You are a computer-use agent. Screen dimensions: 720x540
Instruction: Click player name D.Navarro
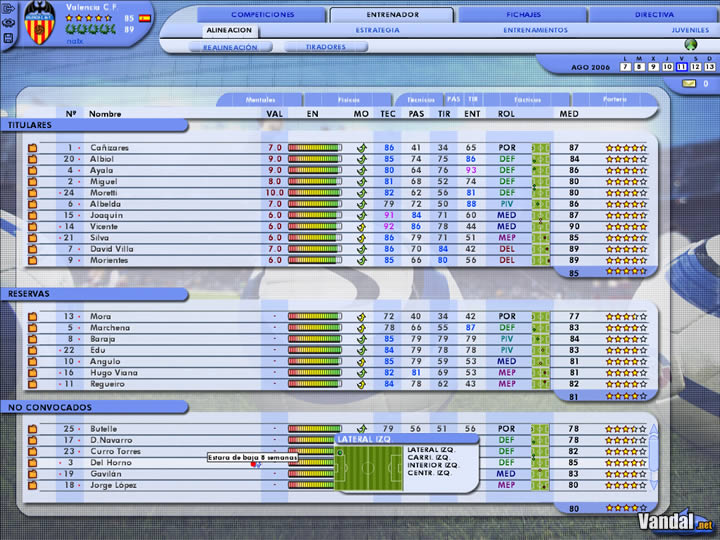112,440
